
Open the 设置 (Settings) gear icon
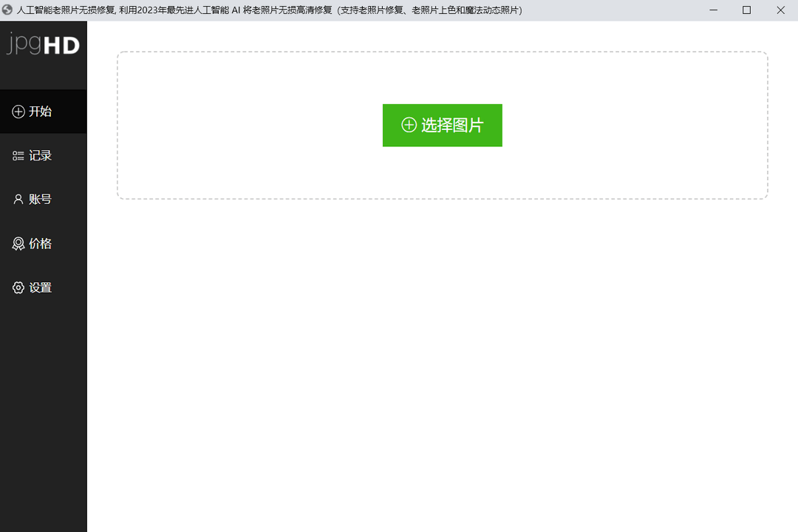[17, 287]
